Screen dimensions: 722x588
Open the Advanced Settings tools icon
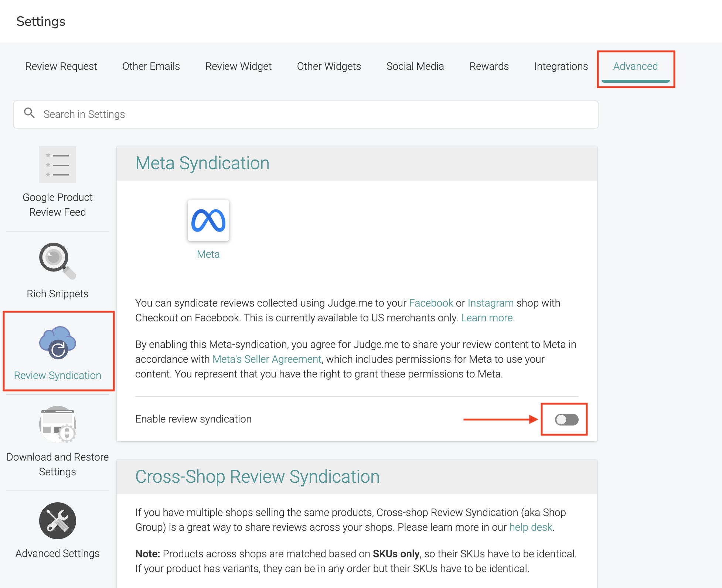pos(57,520)
